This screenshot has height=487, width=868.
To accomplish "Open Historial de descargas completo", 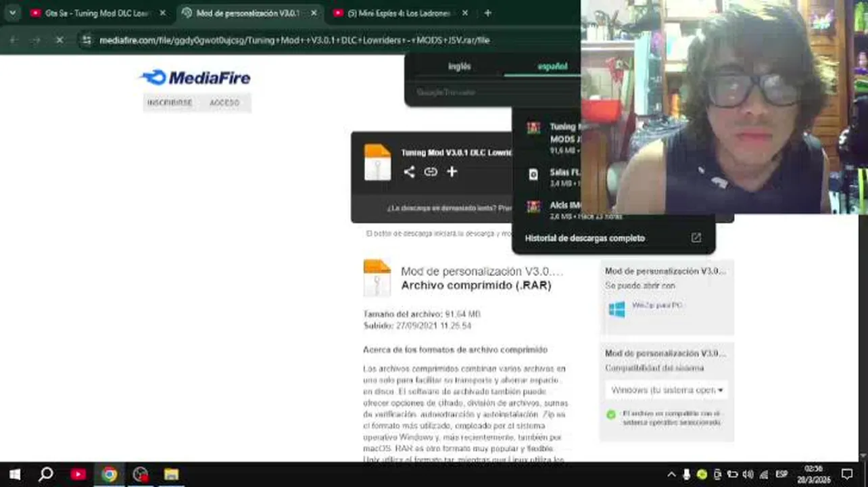I will 585,238.
